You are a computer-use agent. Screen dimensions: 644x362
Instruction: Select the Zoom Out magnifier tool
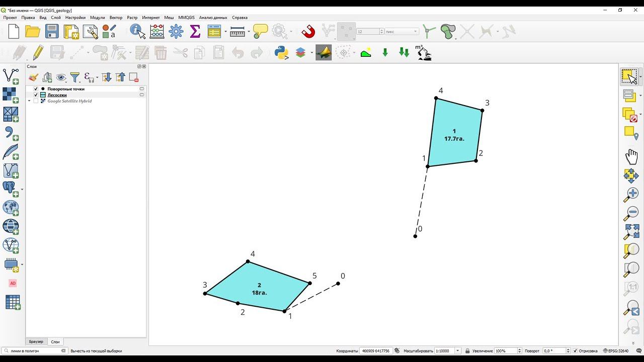[x=631, y=213]
